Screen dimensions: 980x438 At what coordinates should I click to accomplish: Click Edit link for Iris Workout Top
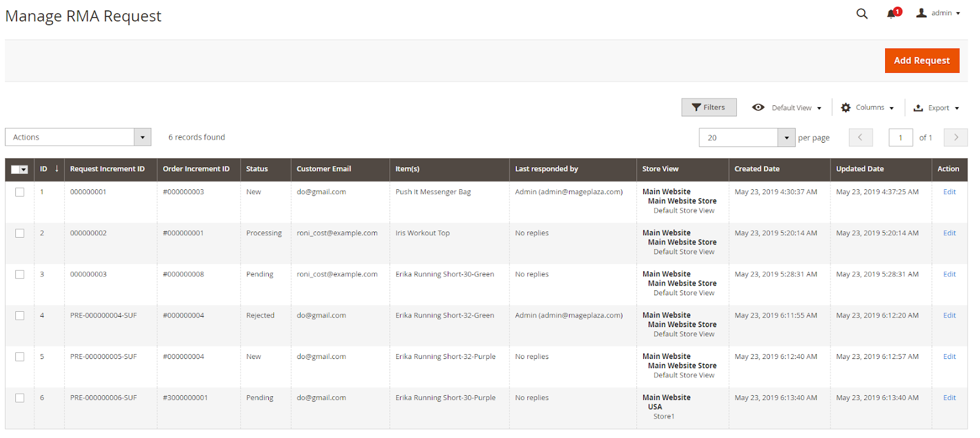[x=949, y=233]
